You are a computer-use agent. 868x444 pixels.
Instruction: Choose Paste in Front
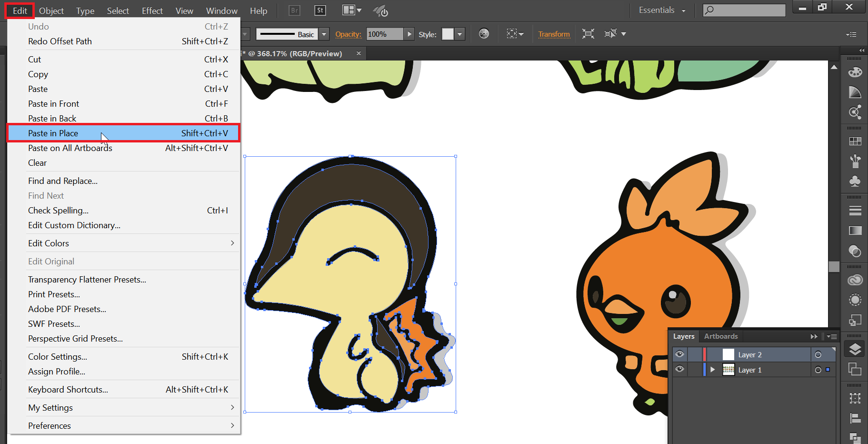pos(123,103)
